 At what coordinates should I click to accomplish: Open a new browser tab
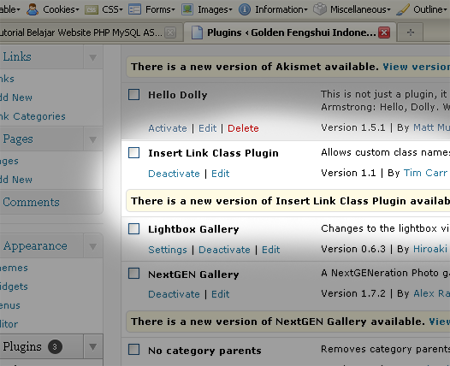[411, 32]
